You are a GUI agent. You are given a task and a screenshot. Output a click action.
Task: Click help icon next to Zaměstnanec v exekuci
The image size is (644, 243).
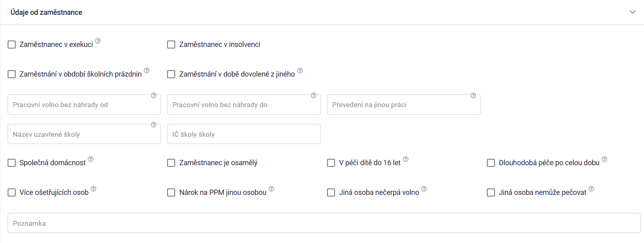click(x=98, y=41)
